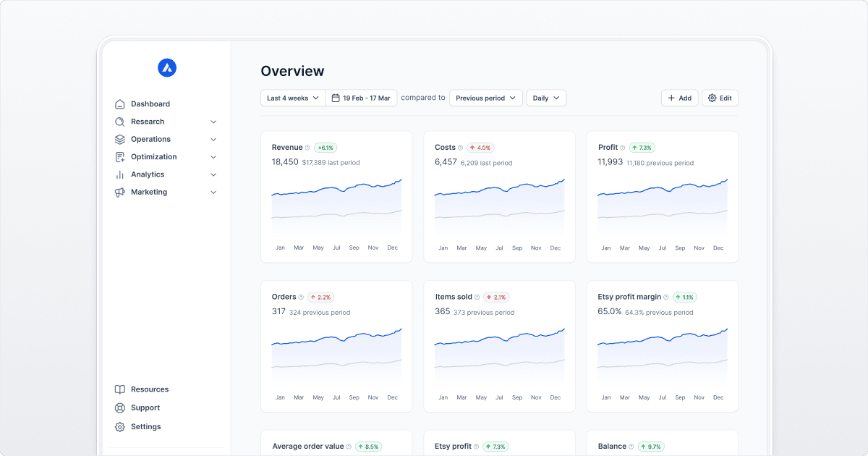868x456 pixels.
Task: Click the Settings gear icon in sidebar
Action: point(120,427)
